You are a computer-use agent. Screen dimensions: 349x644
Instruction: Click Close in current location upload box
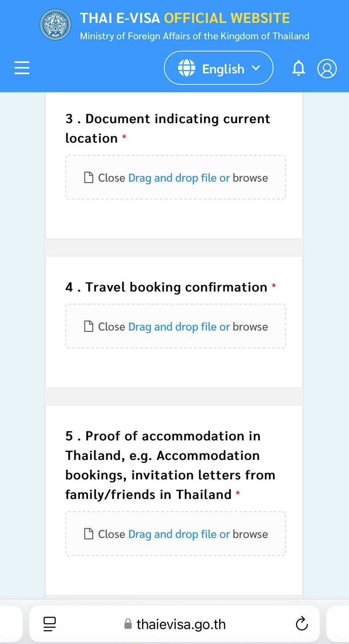[x=112, y=178]
